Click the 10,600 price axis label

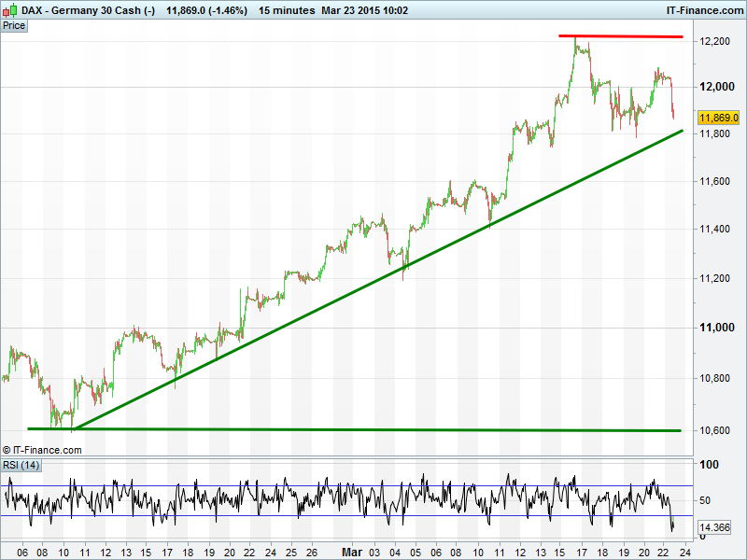point(714,430)
